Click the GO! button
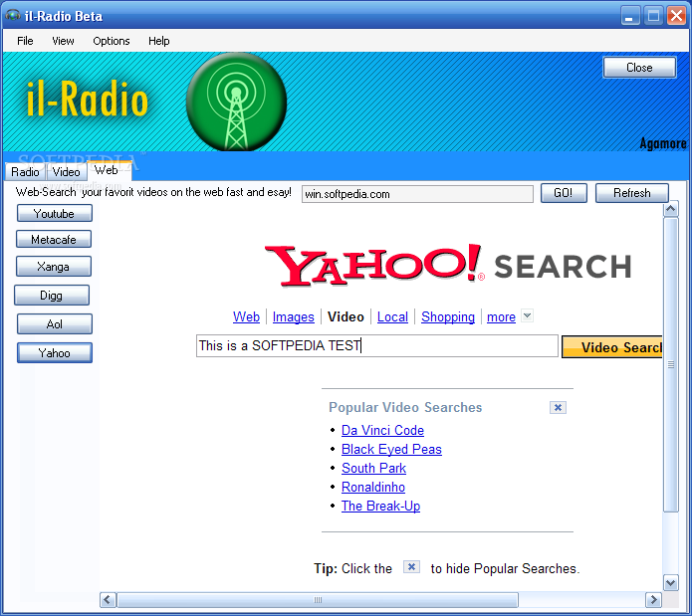 point(564,193)
